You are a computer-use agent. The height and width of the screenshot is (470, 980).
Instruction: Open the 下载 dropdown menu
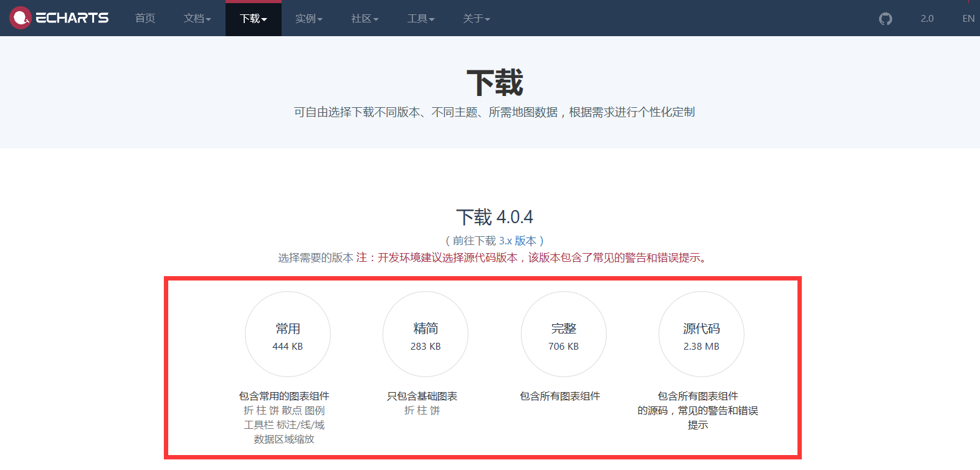click(254, 19)
